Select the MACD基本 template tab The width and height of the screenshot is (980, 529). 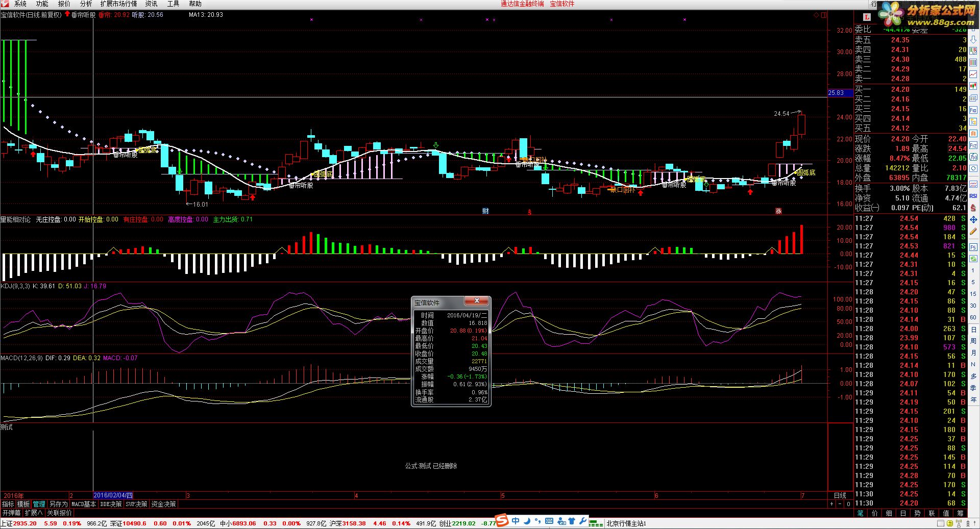coord(84,504)
